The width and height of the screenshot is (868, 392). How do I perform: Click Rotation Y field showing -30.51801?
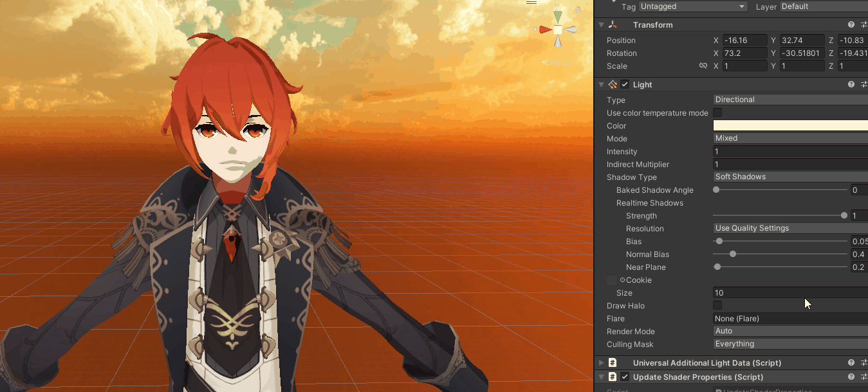click(x=802, y=53)
